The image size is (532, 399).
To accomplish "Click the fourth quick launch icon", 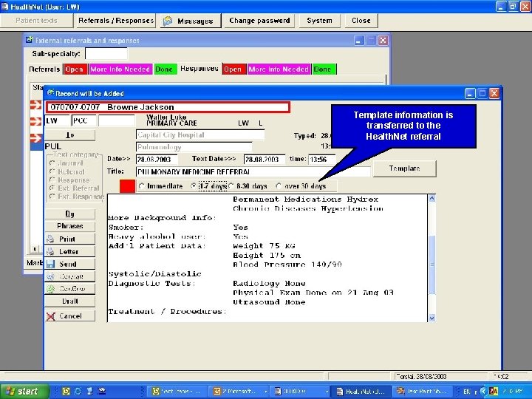I will coord(102,391).
